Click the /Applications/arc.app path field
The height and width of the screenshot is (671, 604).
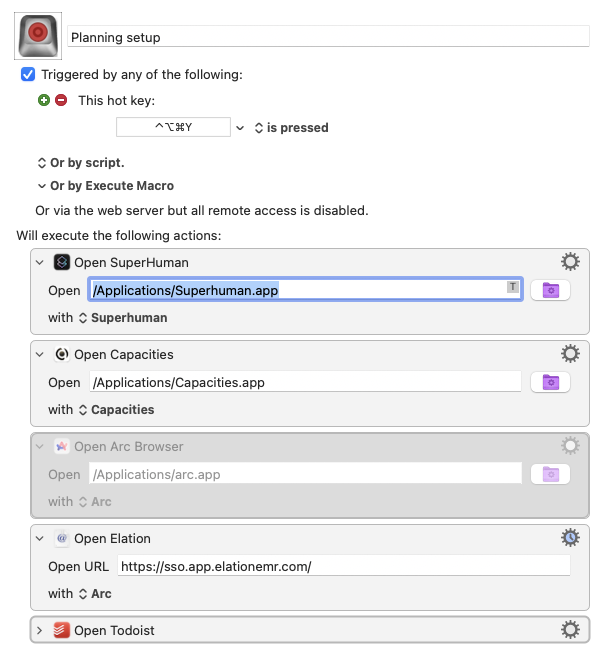point(305,474)
